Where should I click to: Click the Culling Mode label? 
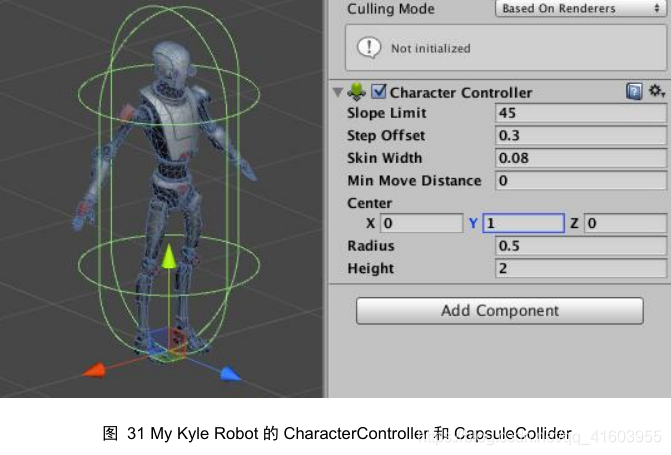pos(391,9)
